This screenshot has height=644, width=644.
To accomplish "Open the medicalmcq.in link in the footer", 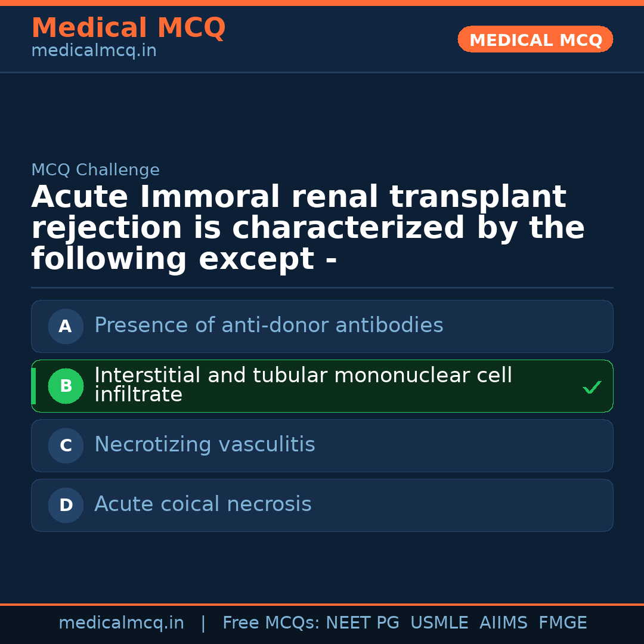I will pos(121,623).
